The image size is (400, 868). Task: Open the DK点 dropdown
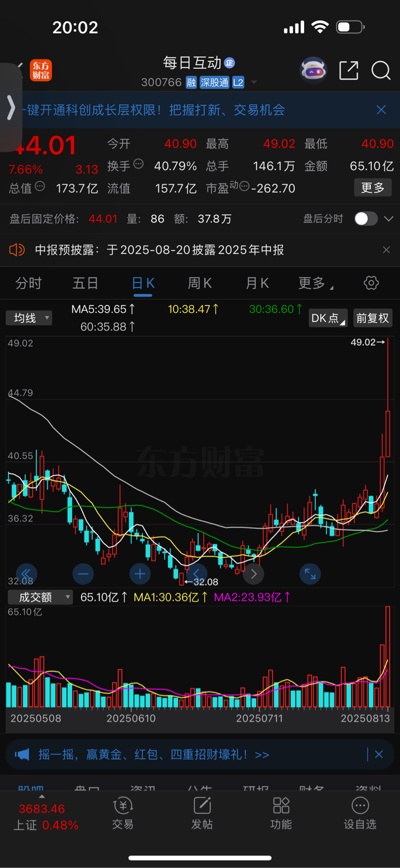point(328,318)
